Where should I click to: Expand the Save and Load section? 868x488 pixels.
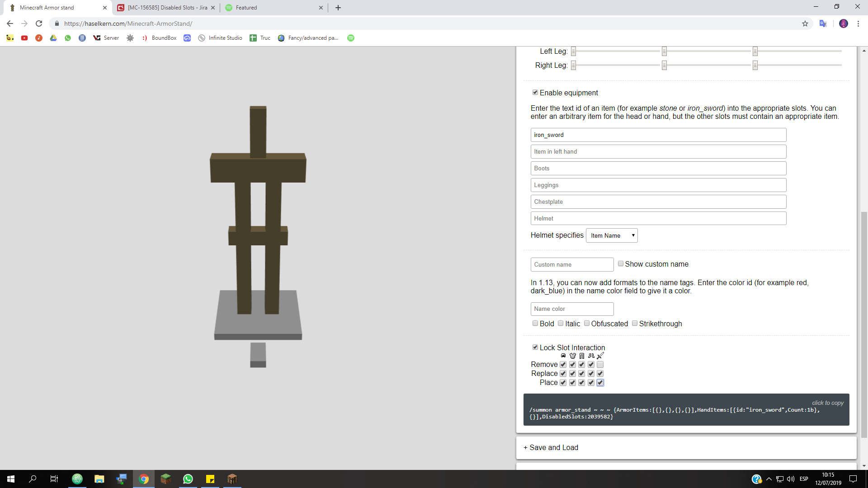click(x=551, y=447)
